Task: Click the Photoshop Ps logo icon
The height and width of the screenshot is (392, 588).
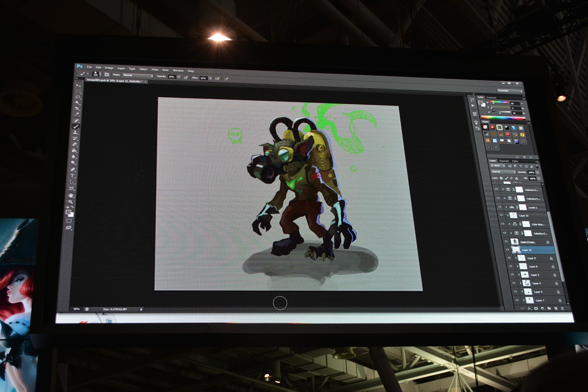Action: point(80,66)
